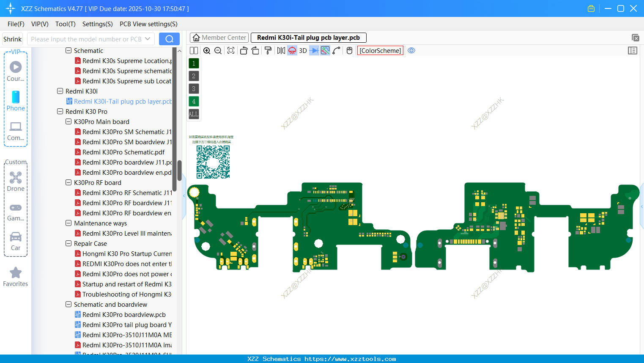Open PCB View settings menu
The width and height of the screenshot is (644, 363).
148,24
